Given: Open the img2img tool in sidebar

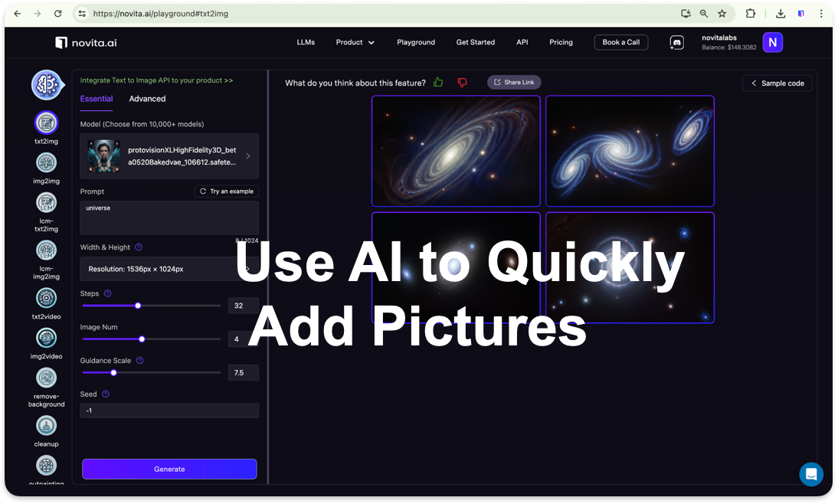Looking at the screenshot, I should [47, 163].
